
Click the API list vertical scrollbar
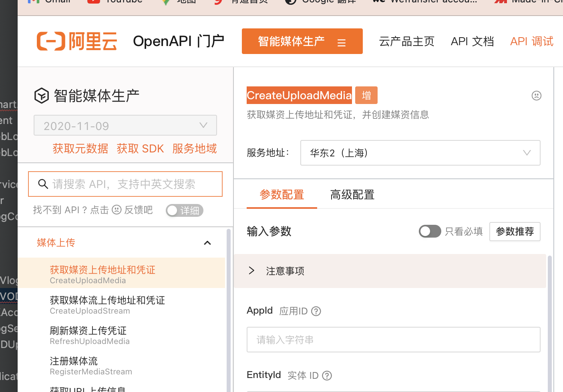[x=229, y=310]
